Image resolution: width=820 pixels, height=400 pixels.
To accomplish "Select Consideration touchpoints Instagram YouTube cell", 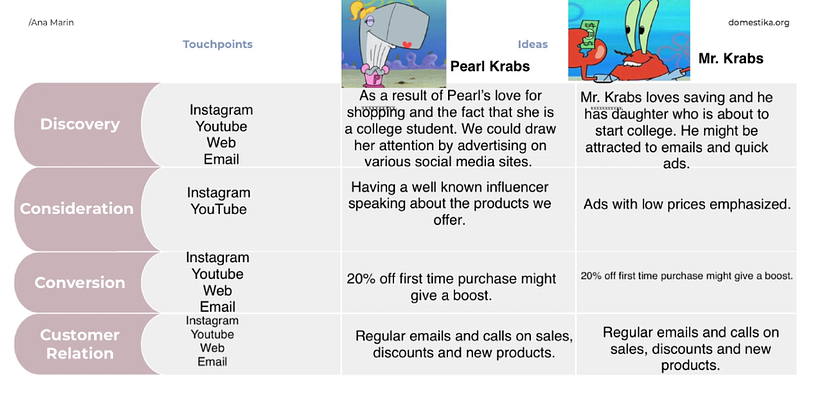I will tap(219, 201).
